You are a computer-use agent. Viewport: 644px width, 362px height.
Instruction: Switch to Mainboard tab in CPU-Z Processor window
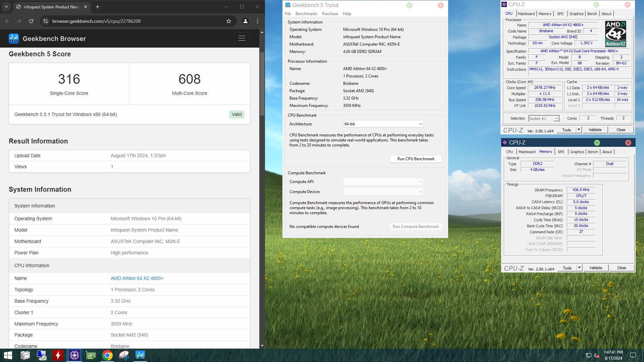click(x=526, y=14)
